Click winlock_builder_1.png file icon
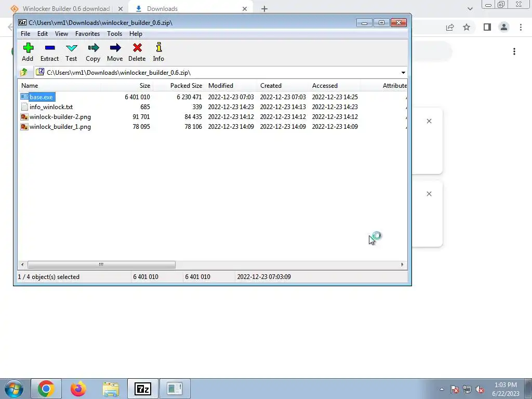 point(24,127)
